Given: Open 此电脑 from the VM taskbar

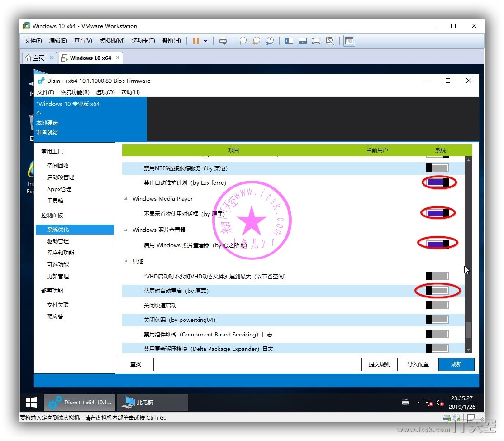Looking at the screenshot, I should [152, 403].
